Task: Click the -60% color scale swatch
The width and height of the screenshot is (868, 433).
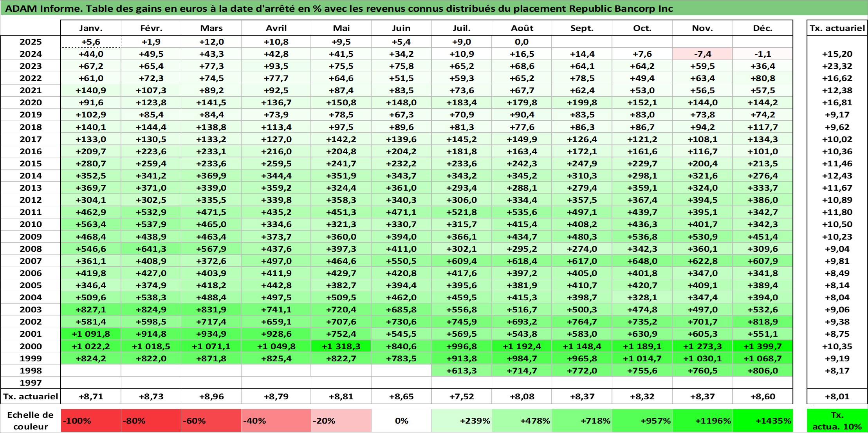Action: [211, 421]
